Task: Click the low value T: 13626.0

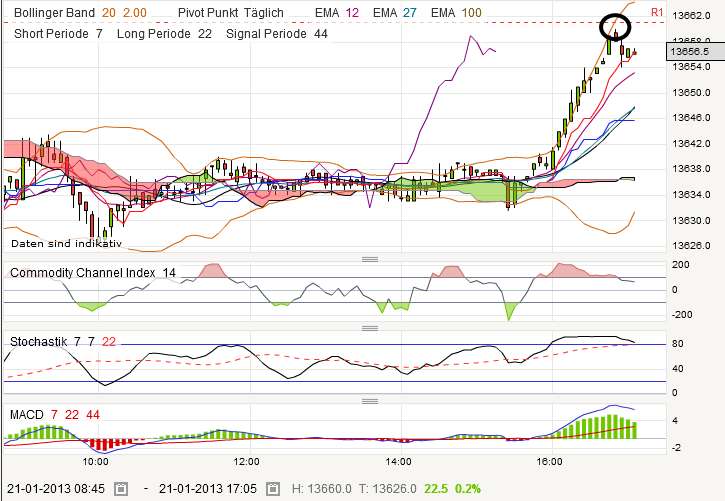Action: coord(387,489)
